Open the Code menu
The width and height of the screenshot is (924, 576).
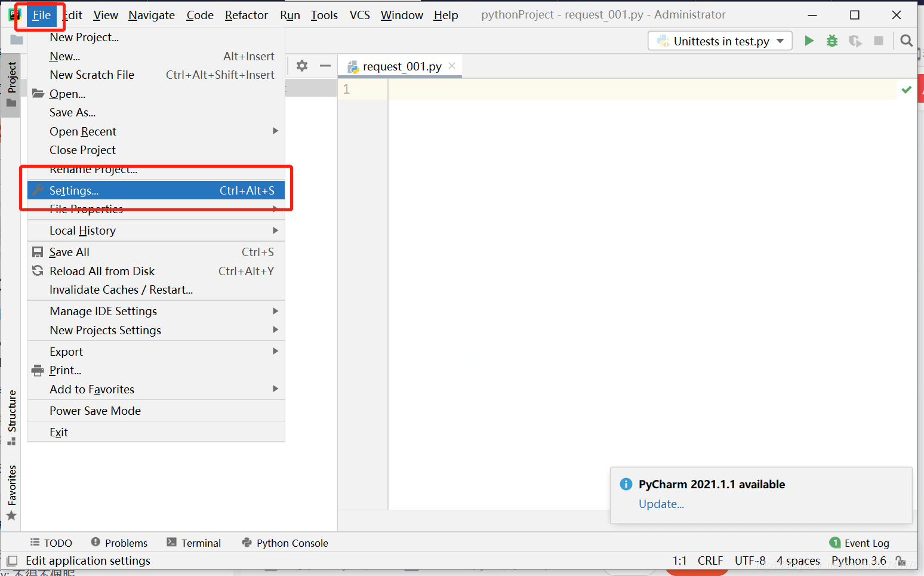(200, 15)
